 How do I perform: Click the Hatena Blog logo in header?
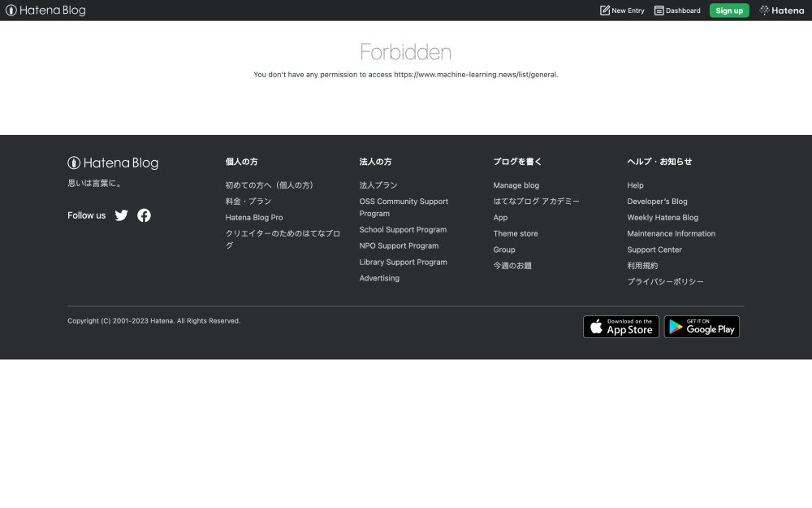[45, 11]
